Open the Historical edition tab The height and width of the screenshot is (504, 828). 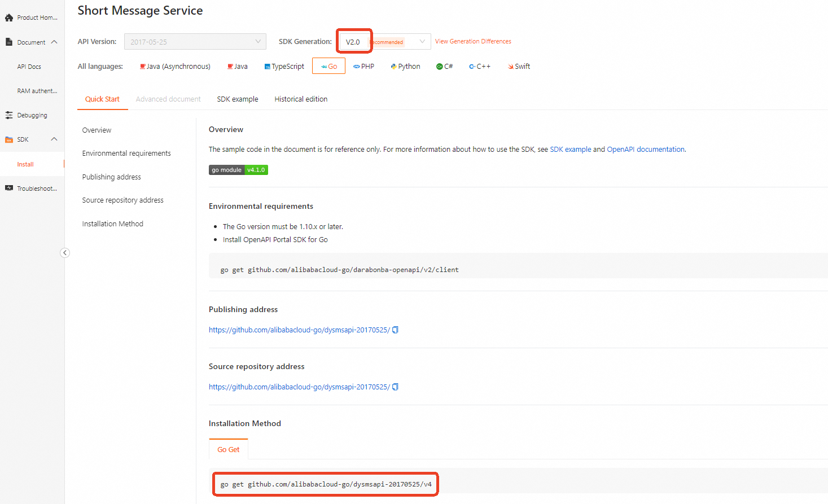click(301, 99)
